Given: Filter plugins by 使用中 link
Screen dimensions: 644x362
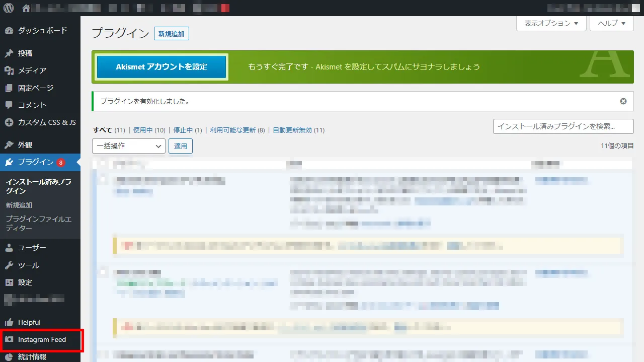Looking at the screenshot, I should pos(142,130).
